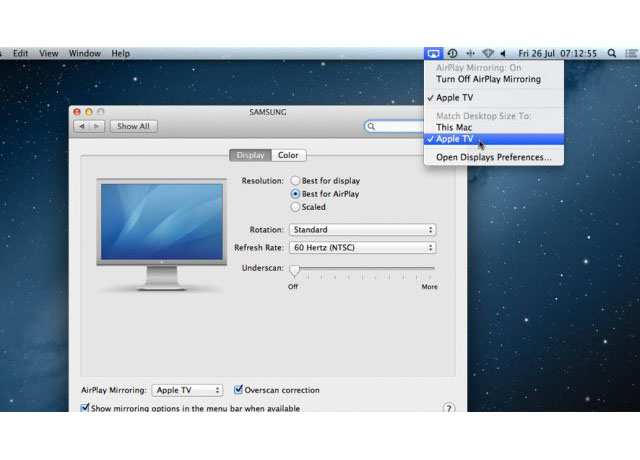
Task: Select the Scaled resolution option
Action: pyautogui.click(x=295, y=207)
